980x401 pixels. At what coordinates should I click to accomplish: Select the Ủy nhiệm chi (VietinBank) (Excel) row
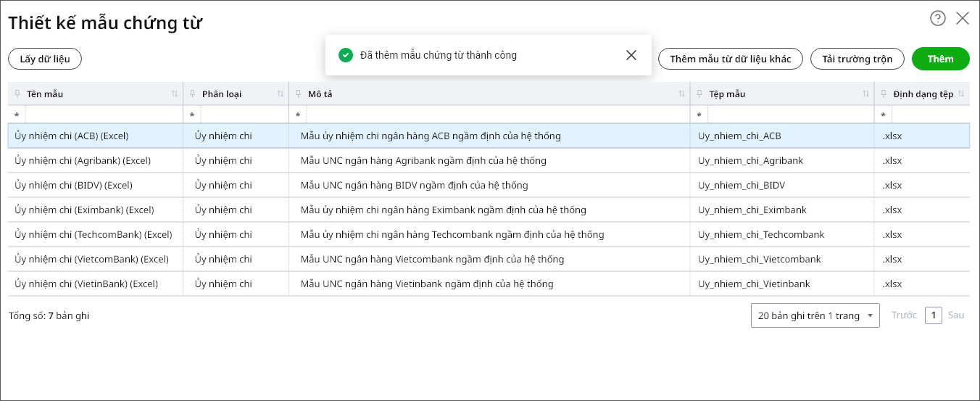489,284
